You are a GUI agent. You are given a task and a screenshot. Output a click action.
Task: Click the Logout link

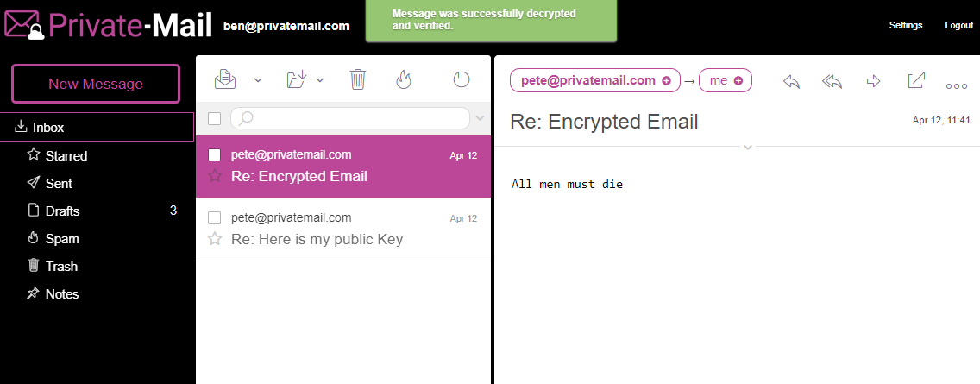[958, 25]
